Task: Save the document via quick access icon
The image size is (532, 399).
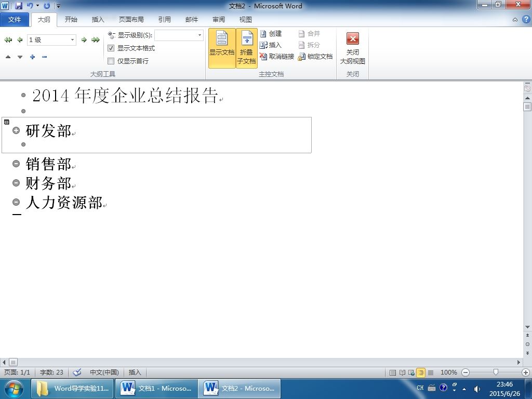Action: coord(18,6)
